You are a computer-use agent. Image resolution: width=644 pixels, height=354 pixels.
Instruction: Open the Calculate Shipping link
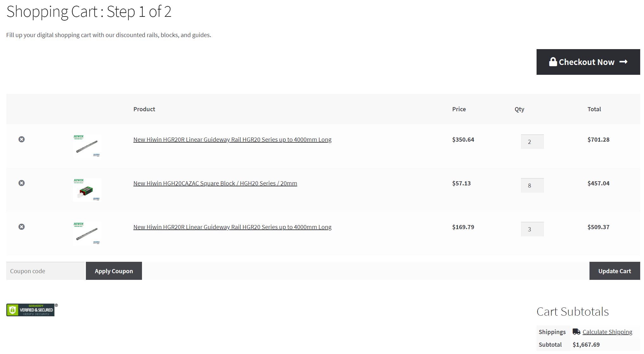pos(607,332)
